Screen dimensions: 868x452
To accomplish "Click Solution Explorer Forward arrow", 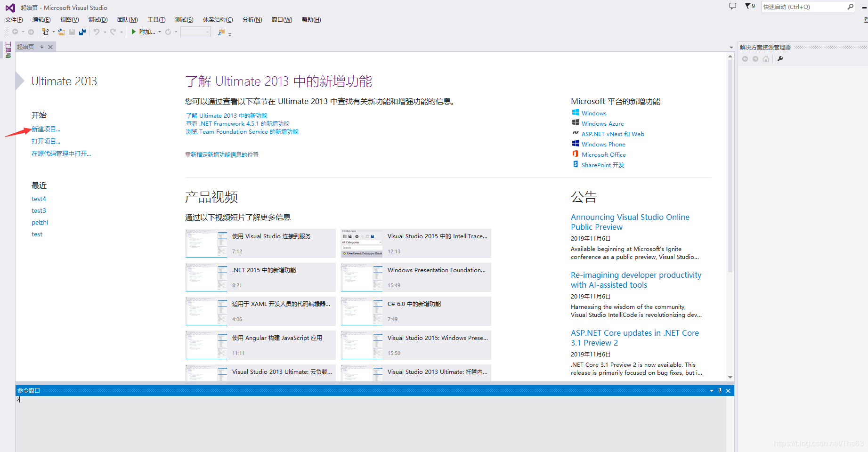I will [755, 59].
